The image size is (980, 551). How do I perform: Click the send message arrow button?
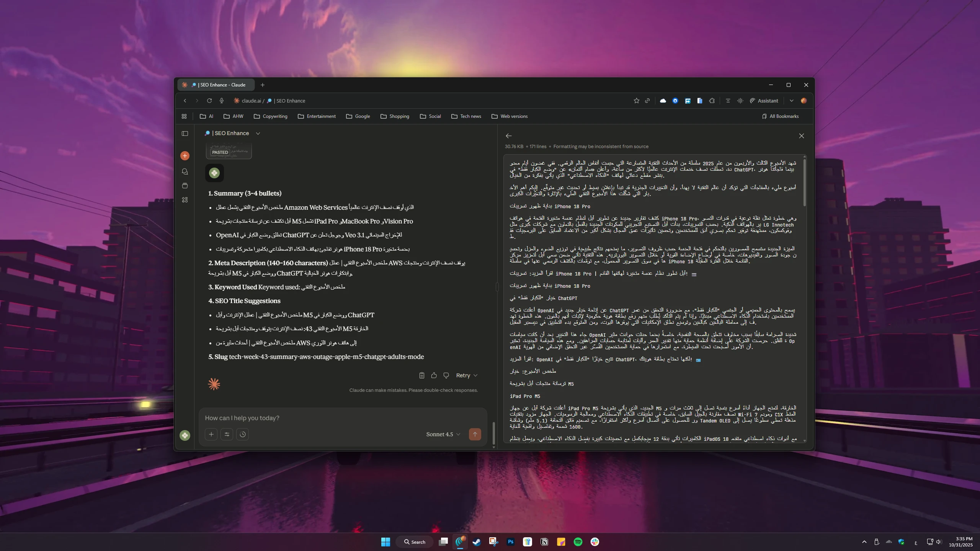tap(475, 434)
